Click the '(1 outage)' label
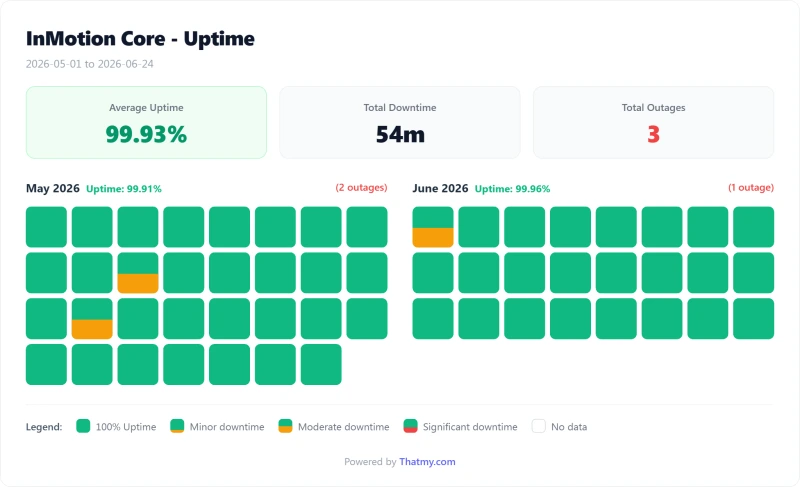The height and width of the screenshot is (487, 800). [751, 188]
